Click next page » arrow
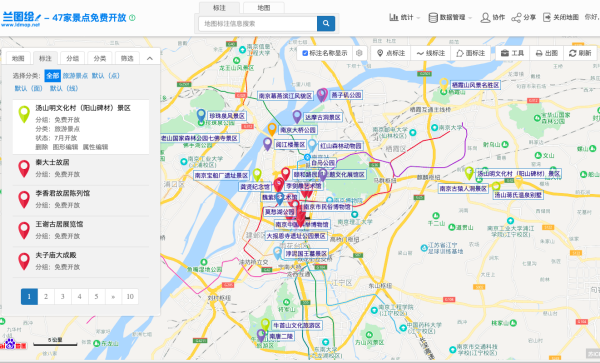The image size is (600, 363). 113,296
